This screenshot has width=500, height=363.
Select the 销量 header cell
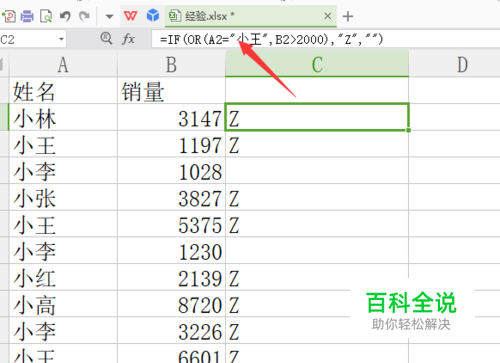pyautogui.click(x=171, y=91)
